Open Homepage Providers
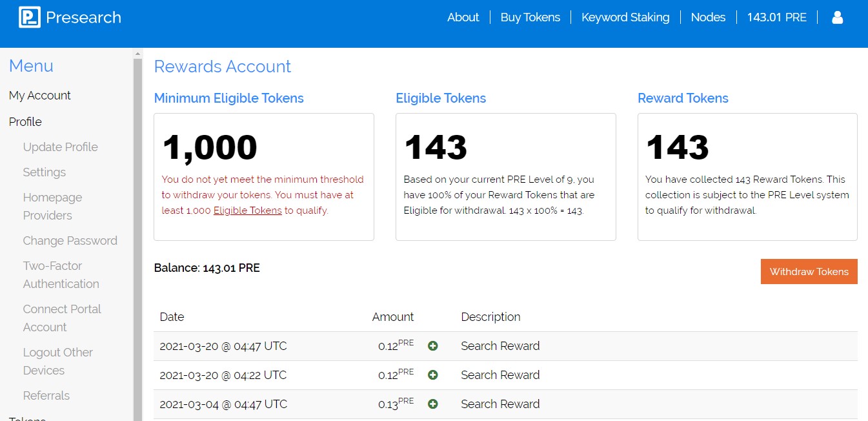The image size is (868, 421). pyautogui.click(x=53, y=207)
